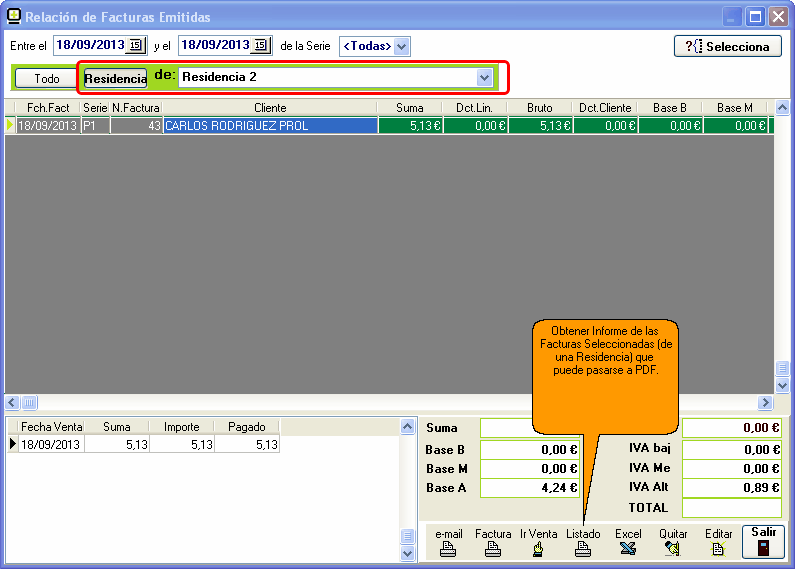Expand the Serie dropdown
This screenshot has height=569, width=795.
401,46
